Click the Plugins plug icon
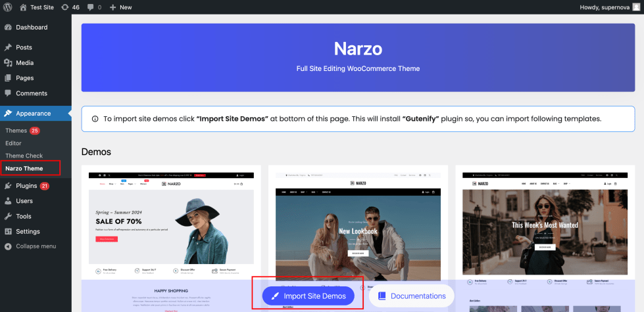The width and height of the screenshot is (644, 312). [x=8, y=186]
